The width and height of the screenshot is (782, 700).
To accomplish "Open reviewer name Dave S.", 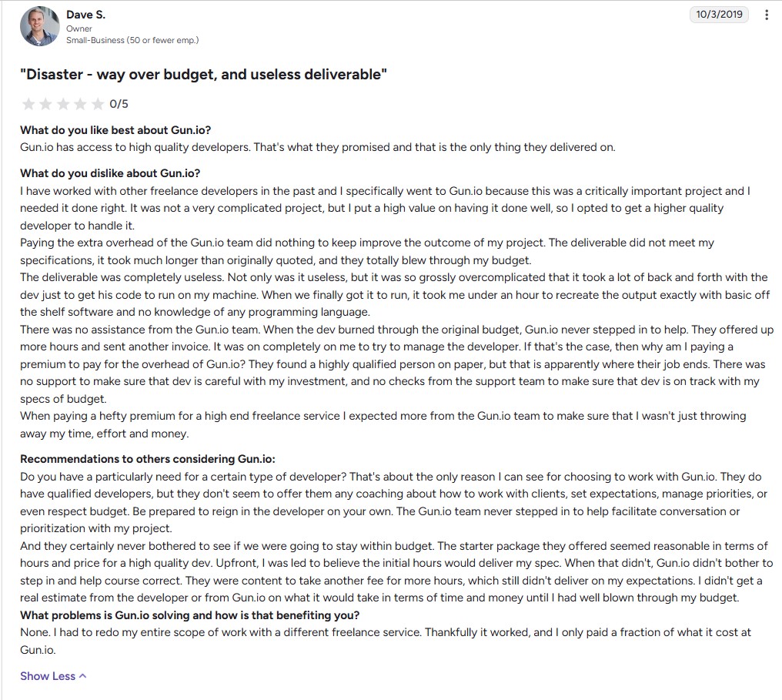I will coord(85,14).
